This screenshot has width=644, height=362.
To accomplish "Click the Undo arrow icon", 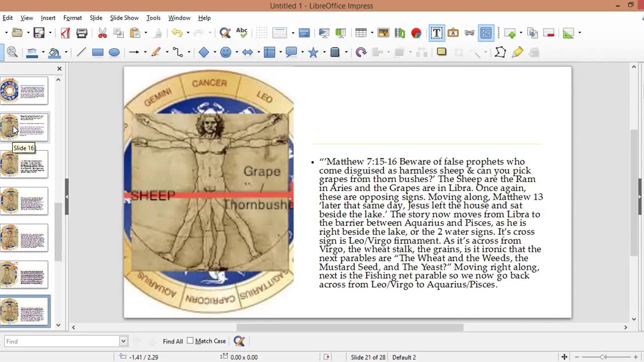I will [177, 33].
